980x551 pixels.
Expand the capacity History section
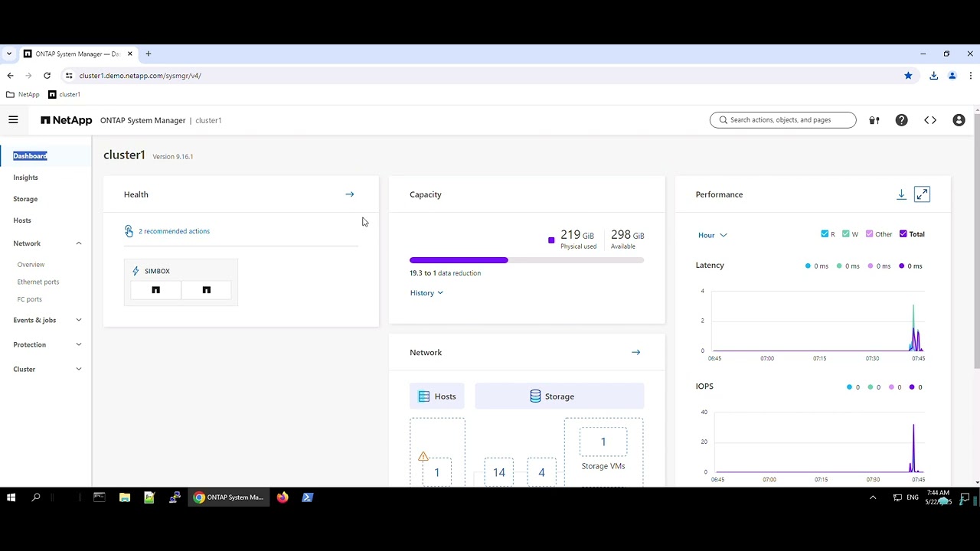[426, 293]
